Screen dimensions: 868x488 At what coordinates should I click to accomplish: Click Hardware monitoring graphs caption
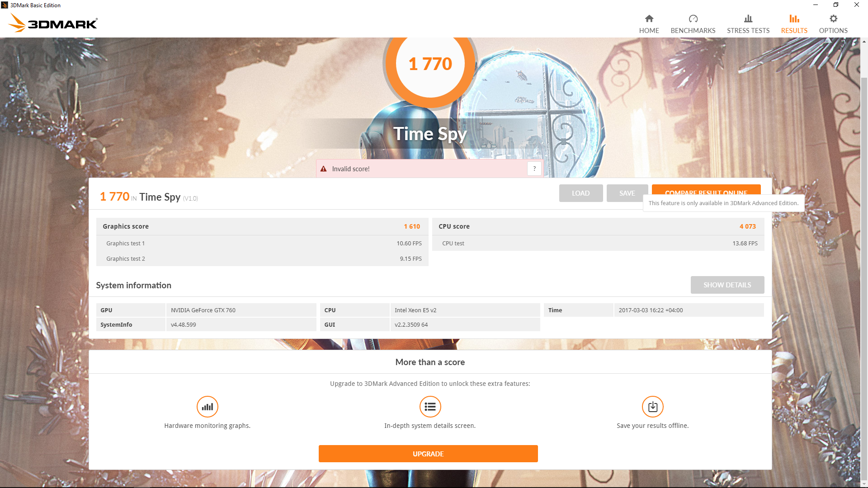(x=207, y=426)
